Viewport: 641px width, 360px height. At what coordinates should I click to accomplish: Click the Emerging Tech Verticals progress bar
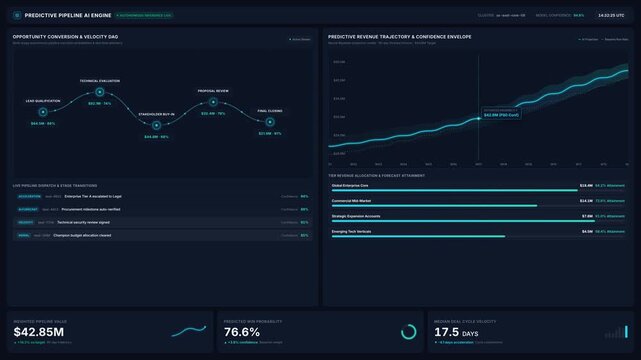[x=478, y=236]
